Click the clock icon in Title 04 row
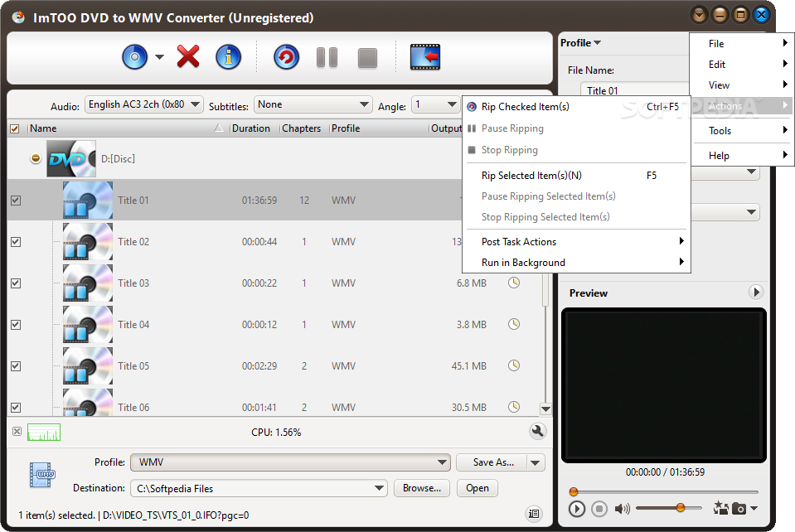 [x=514, y=324]
